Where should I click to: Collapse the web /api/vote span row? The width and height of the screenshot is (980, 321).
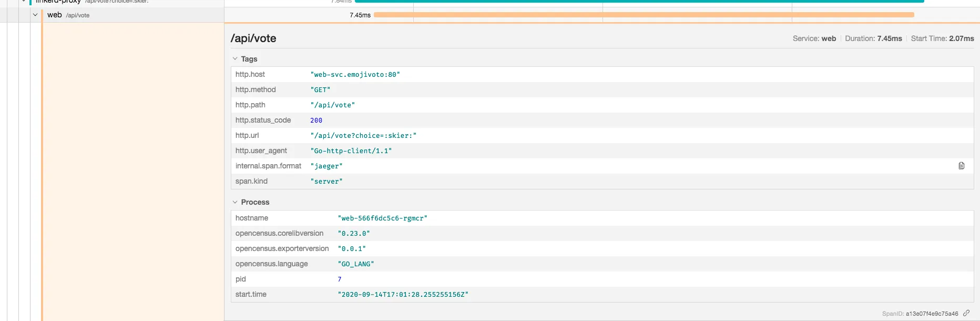(35, 15)
